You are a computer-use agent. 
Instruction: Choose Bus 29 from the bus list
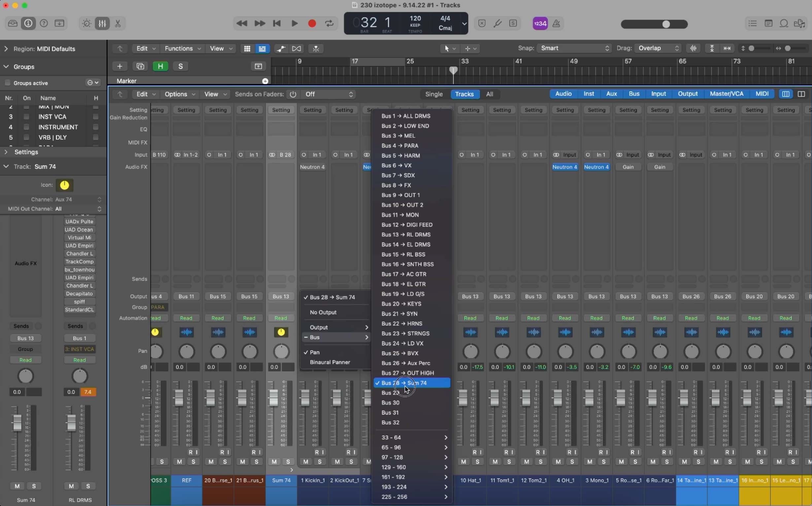(412, 393)
